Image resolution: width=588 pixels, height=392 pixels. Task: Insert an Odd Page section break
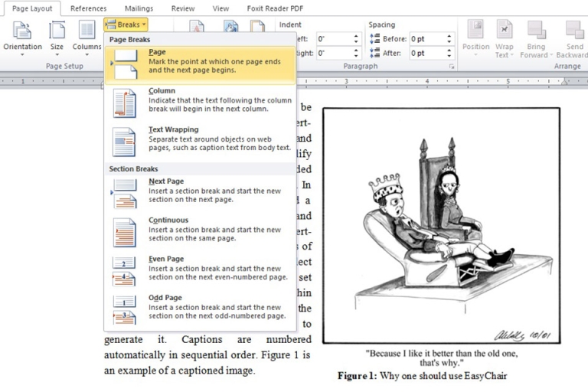pyautogui.click(x=201, y=310)
